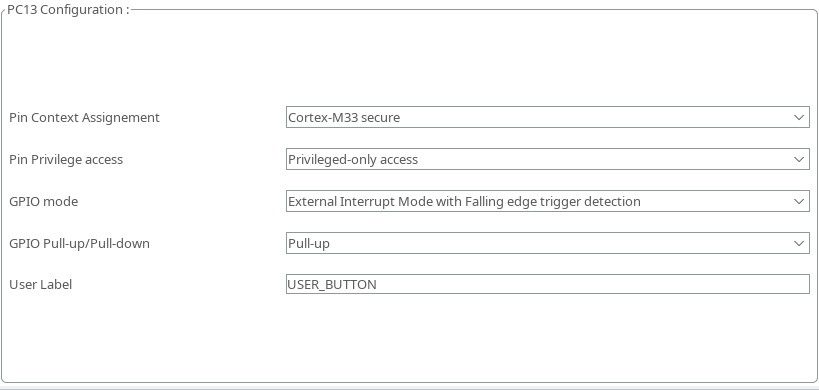Expand the chevron next to Privileged-only access
This screenshot has height=390, width=819.
click(799, 159)
